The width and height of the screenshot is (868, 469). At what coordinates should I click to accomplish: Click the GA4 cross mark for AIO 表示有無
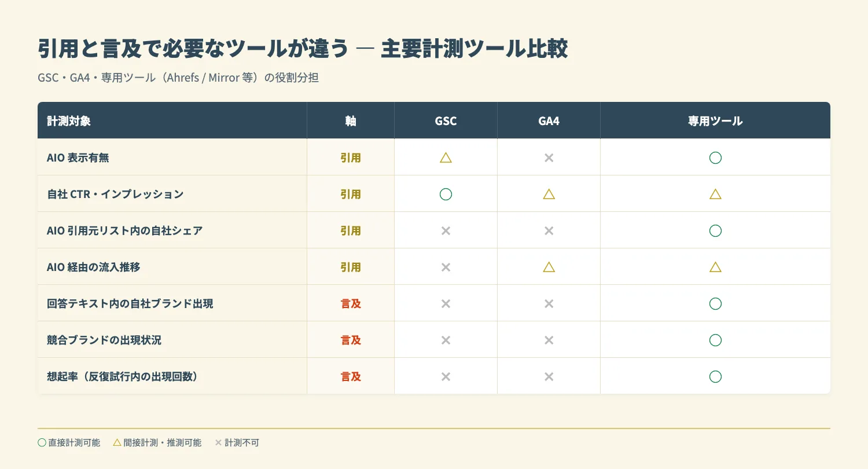point(549,157)
